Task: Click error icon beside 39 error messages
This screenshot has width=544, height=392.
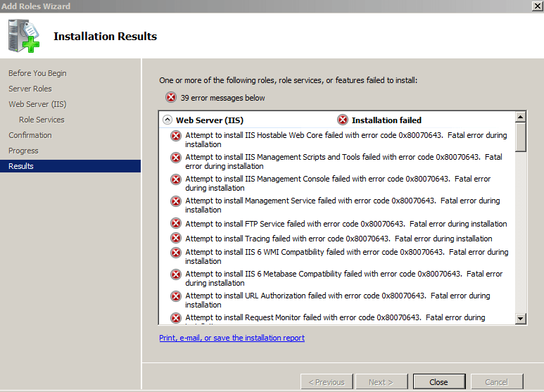Action: tap(171, 98)
